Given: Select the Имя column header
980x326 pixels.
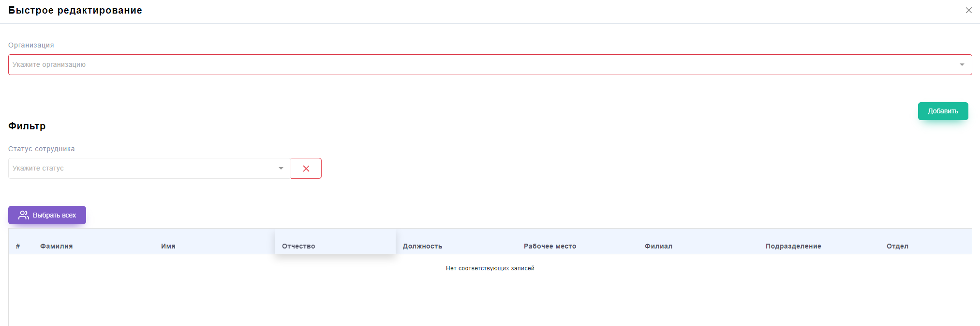Looking at the screenshot, I should pos(168,246).
